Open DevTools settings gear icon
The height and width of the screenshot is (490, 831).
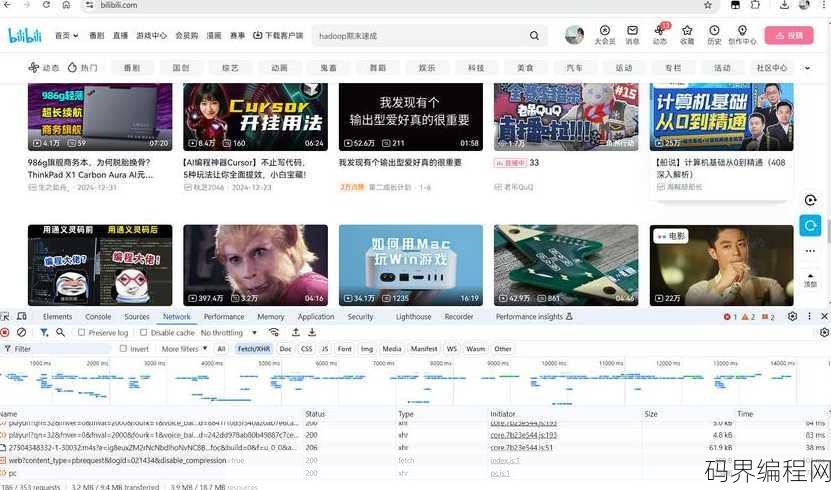pos(792,316)
